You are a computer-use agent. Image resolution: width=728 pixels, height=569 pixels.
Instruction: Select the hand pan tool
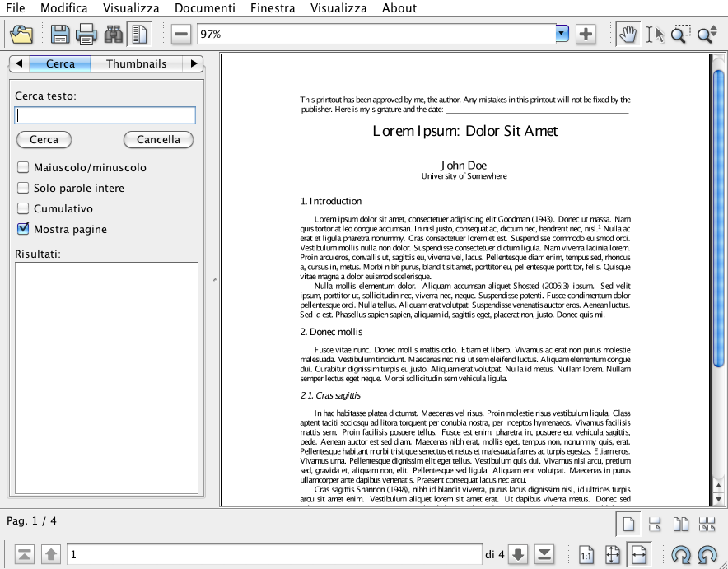(628, 35)
